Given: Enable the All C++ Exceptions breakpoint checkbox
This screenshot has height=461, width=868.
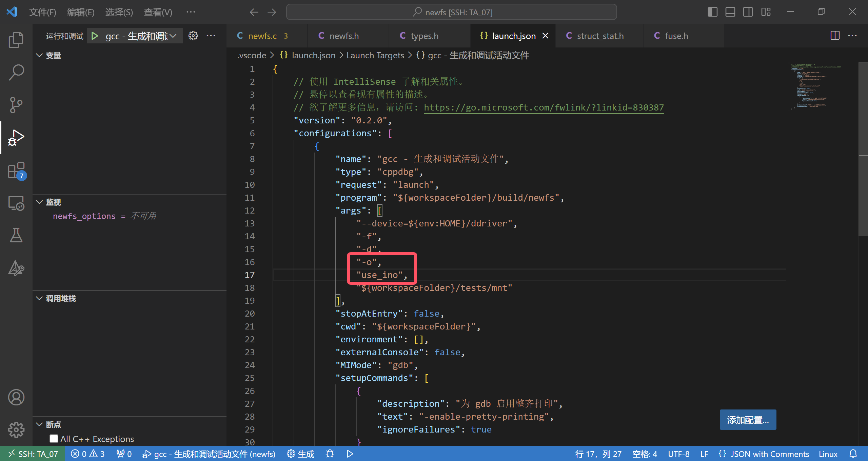Looking at the screenshot, I should (54, 439).
